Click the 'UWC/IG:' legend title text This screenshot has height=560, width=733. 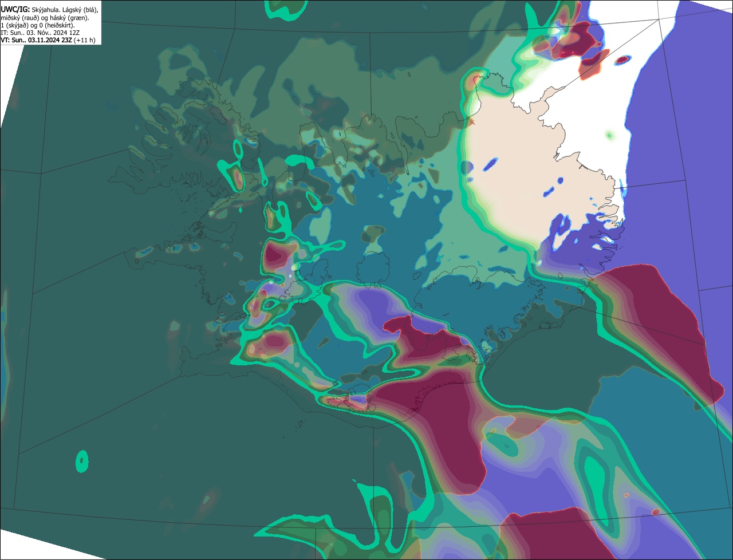15,10
